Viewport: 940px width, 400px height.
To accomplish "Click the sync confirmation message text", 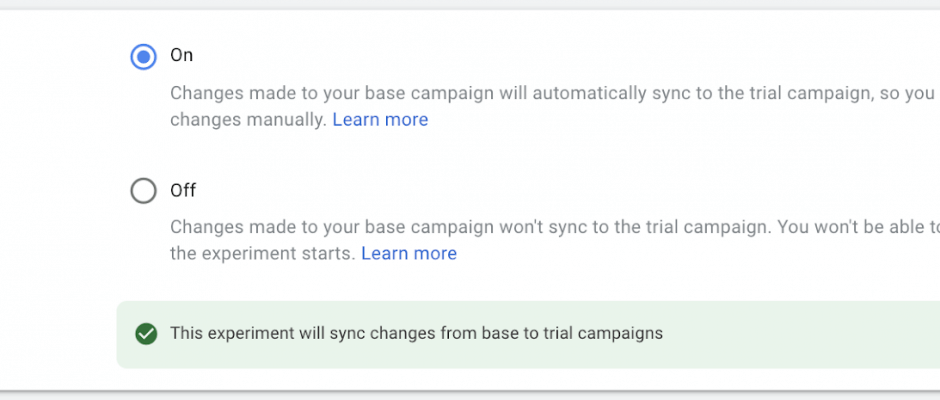I will (416, 333).
